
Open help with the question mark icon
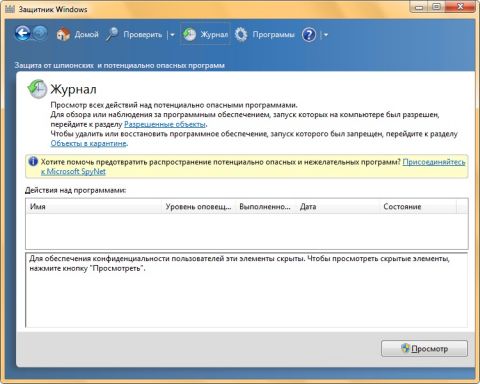pyautogui.click(x=309, y=34)
